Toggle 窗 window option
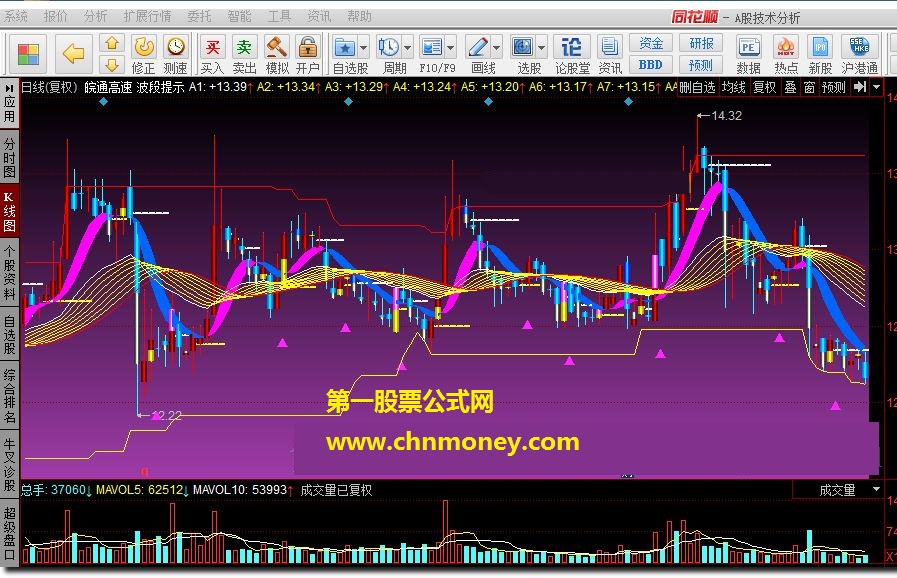The image size is (897, 578). pyautogui.click(x=809, y=87)
